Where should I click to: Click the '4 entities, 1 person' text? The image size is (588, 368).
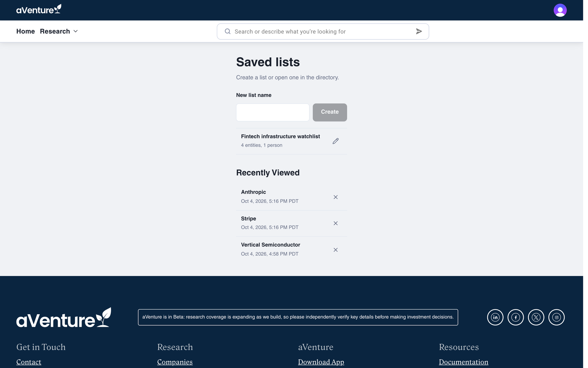pyautogui.click(x=262, y=145)
